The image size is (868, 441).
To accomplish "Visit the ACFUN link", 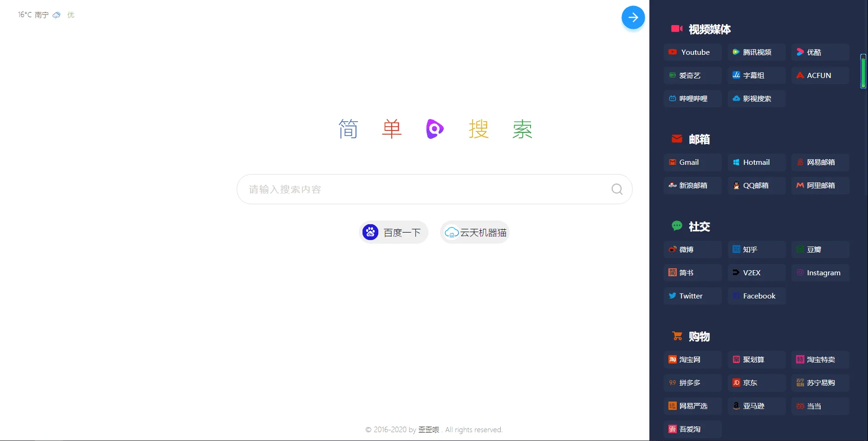I will (x=820, y=76).
